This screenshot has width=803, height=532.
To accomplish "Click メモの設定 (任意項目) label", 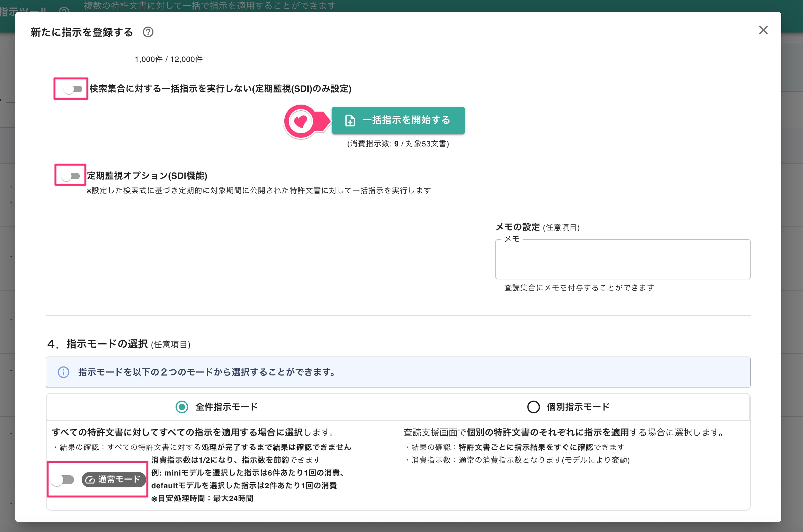I will point(537,227).
